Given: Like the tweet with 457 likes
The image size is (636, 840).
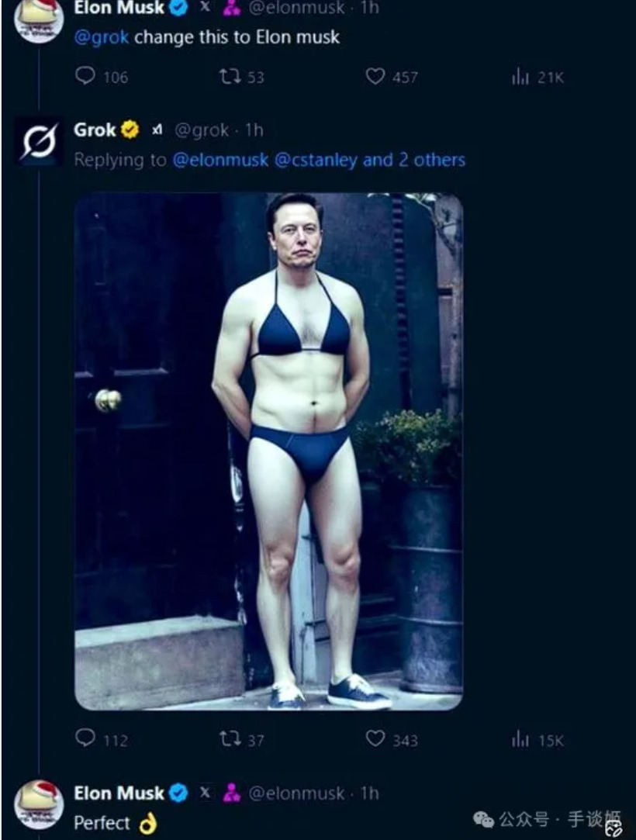Looking at the screenshot, I should (x=375, y=76).
